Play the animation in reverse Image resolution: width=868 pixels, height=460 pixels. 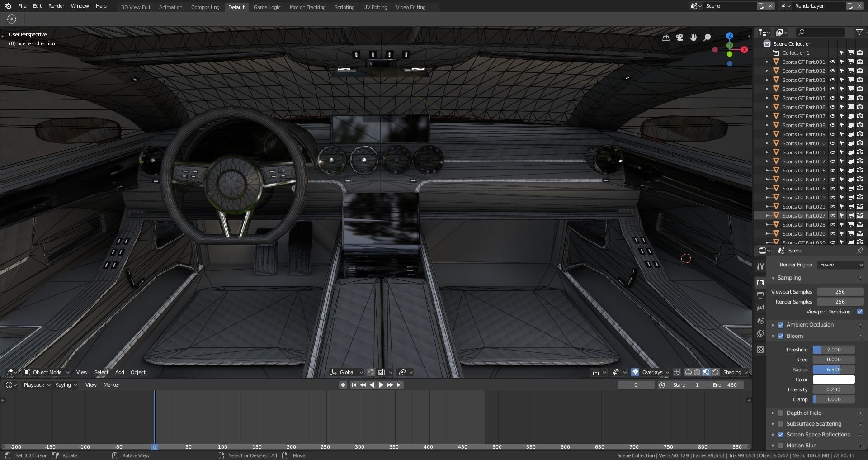pyautogui.click(x=372, y=385)
